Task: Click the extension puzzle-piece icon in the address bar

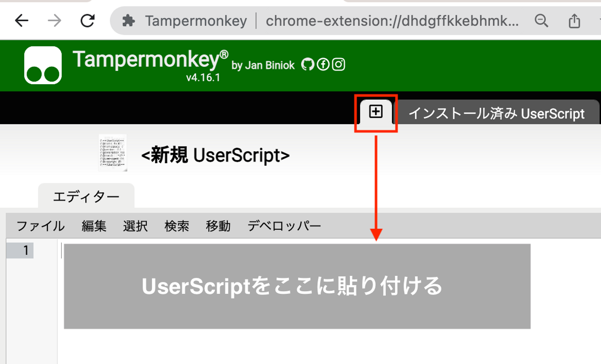Action: [x=129, y=21]
